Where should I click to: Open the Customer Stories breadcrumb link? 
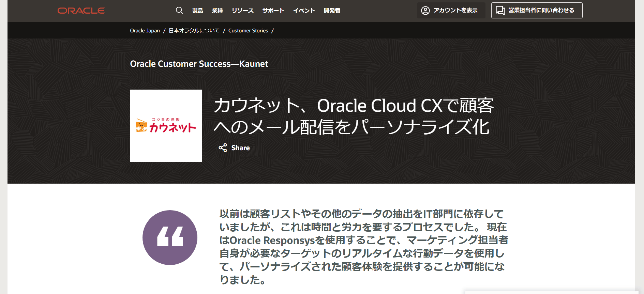coord(248,31)
